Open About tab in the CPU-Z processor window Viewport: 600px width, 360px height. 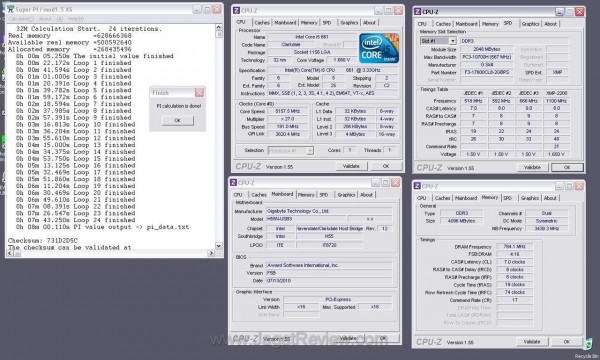369,23
